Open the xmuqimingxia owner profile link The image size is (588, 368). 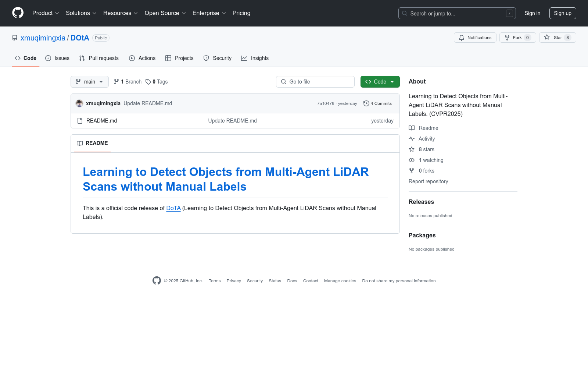(x=43, y=38)
